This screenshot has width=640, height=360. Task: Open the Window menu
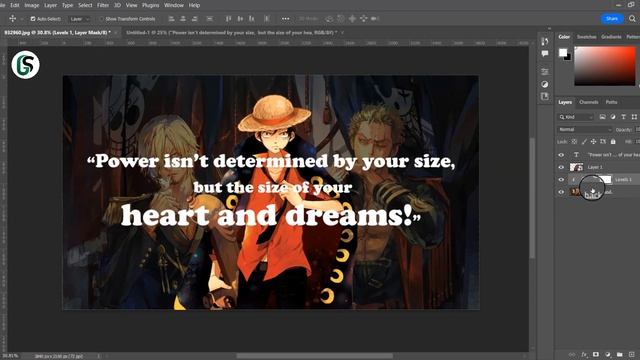pyautogui.click(x=173, y=5)
